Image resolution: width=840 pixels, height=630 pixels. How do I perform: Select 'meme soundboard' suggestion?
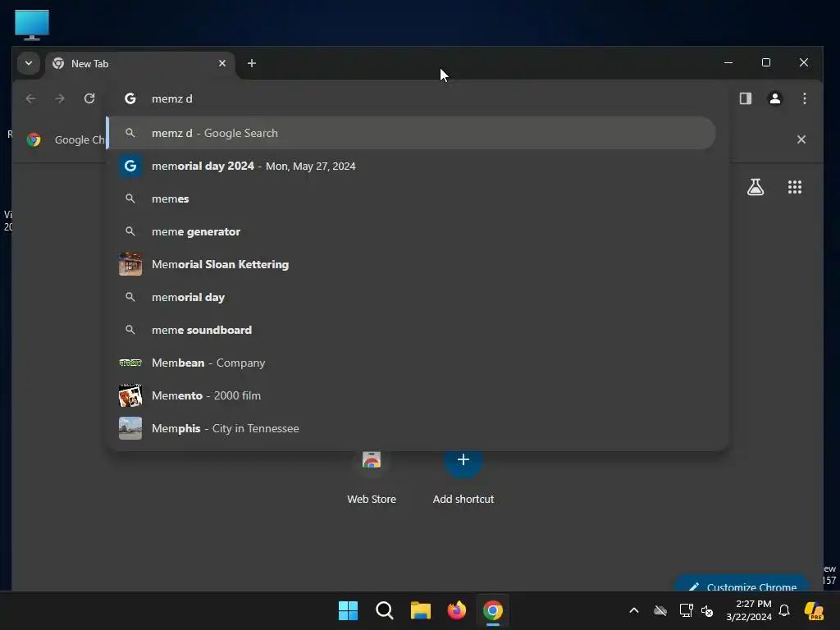pos(412,330)
